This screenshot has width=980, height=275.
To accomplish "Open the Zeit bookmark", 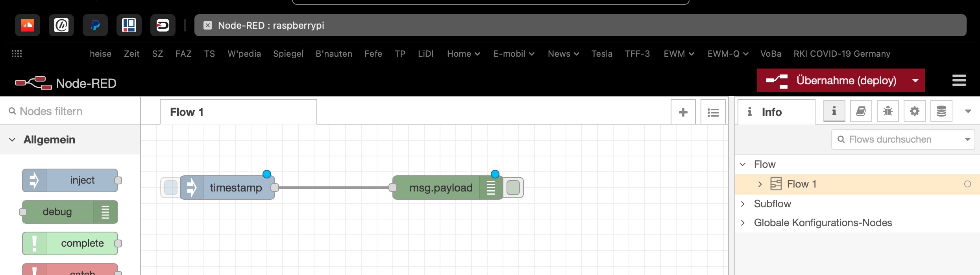I will pos(132,54).
